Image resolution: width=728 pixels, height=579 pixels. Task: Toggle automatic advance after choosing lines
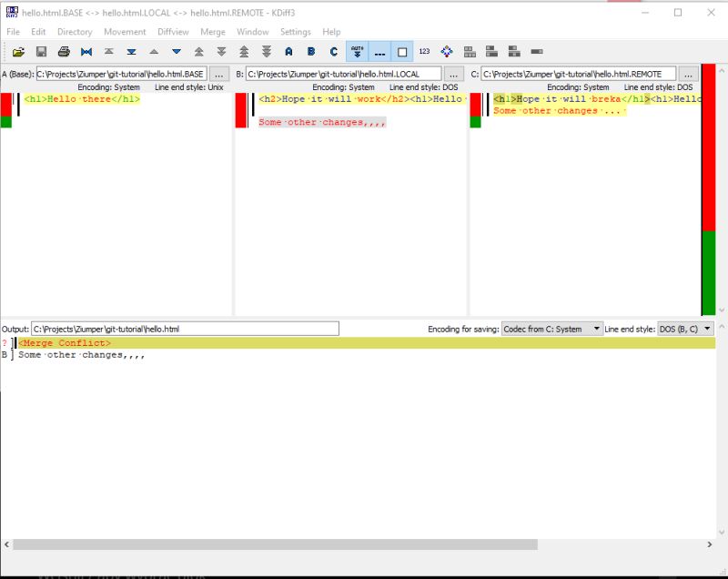click(x=357, y=50)
